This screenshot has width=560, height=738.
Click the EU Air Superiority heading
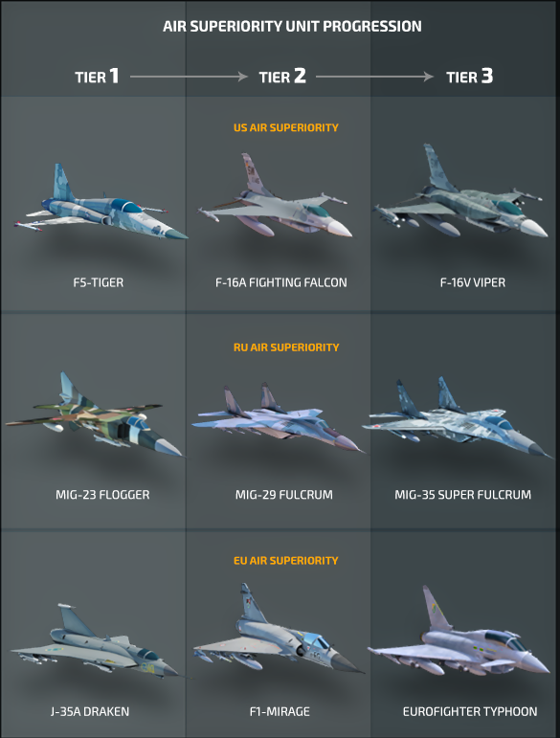click(285, 561)
